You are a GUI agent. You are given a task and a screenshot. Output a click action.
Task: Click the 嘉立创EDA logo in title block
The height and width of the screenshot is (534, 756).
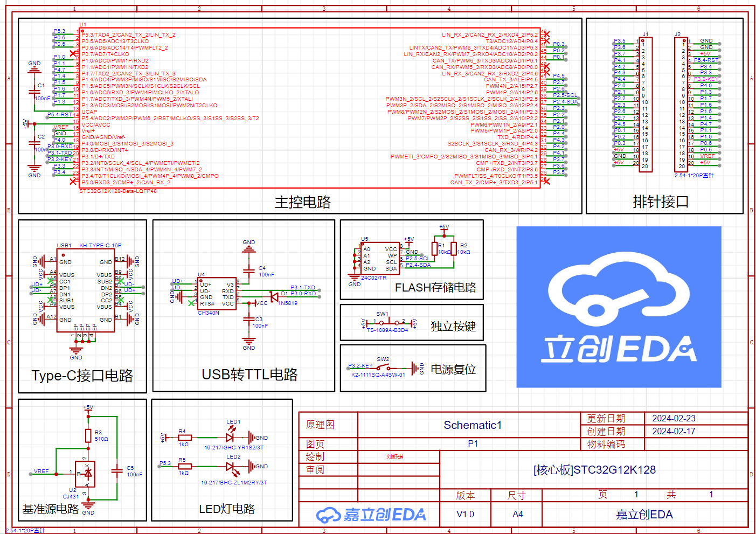[x=371, y=515]
